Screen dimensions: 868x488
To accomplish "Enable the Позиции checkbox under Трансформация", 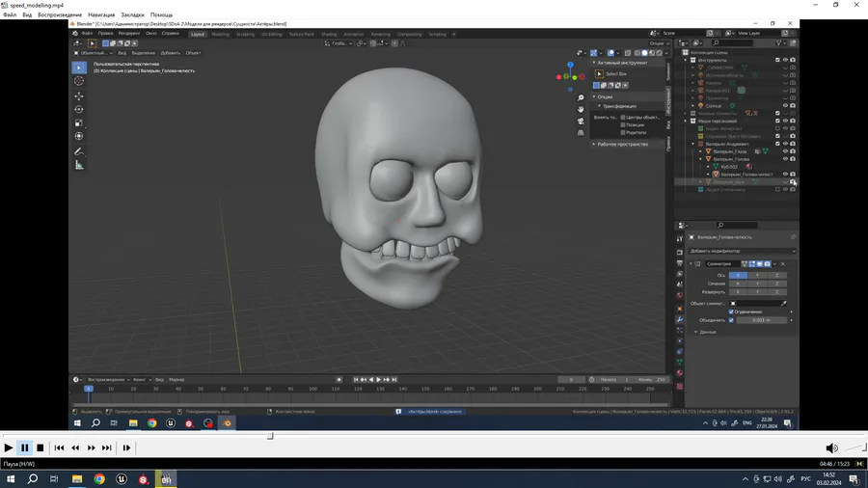I will point(623,124).
